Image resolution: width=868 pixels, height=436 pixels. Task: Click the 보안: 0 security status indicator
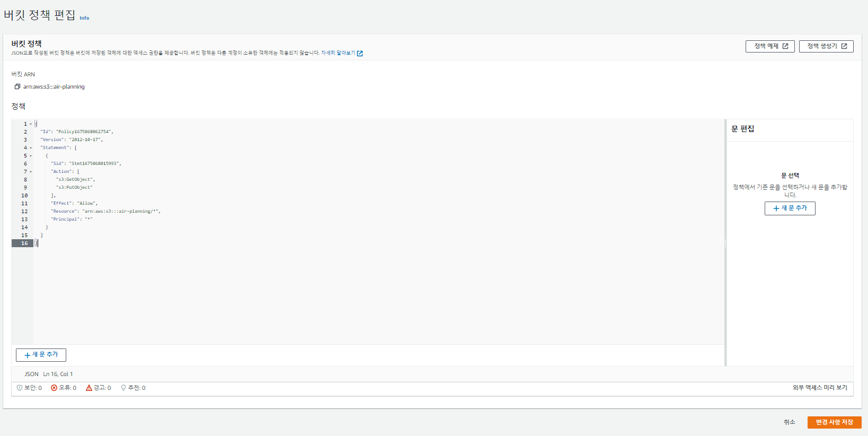(29, 388)
